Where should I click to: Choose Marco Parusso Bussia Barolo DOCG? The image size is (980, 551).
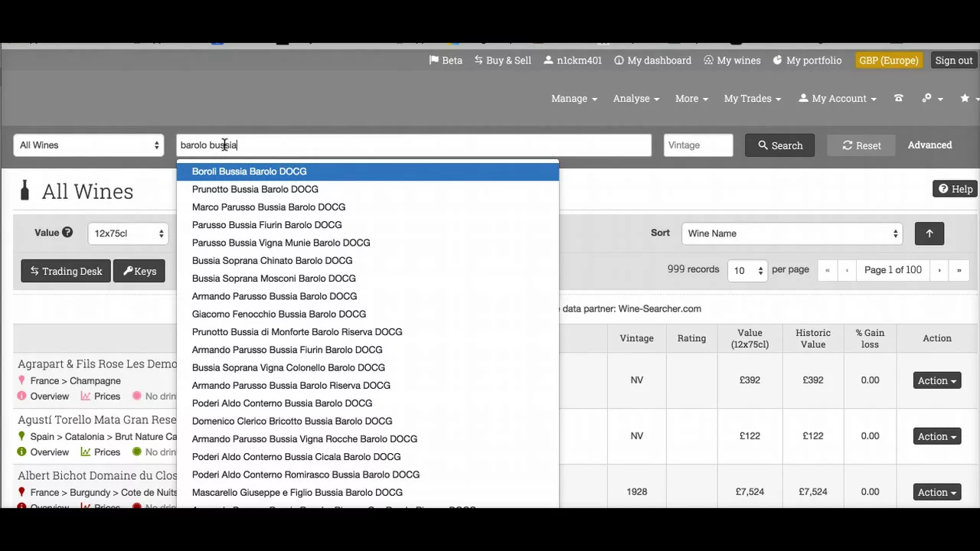[367, 207]
